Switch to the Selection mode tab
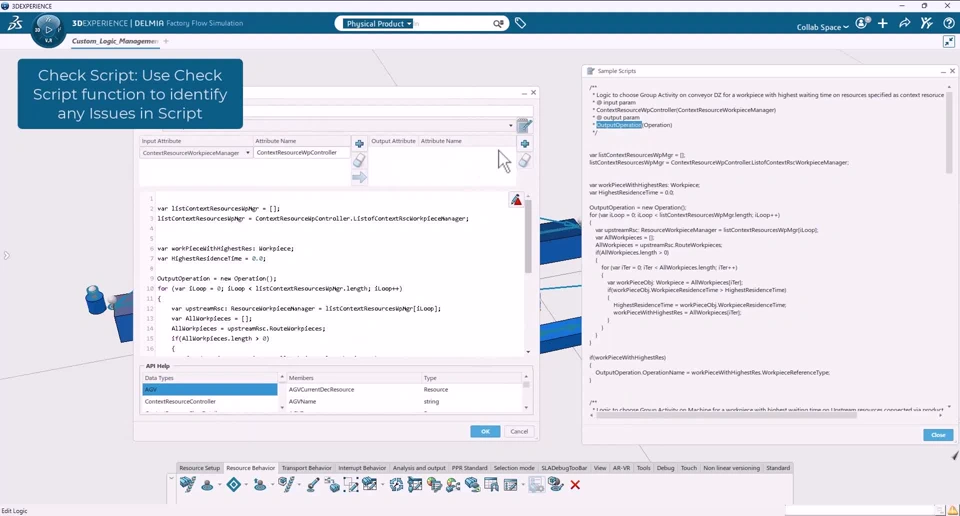The height and width of the screenshot is (516, 960). 514,468
